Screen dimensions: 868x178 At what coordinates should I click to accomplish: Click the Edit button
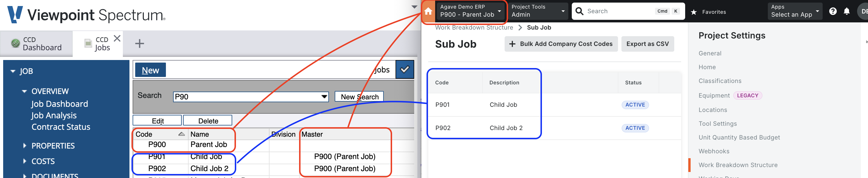157,121
